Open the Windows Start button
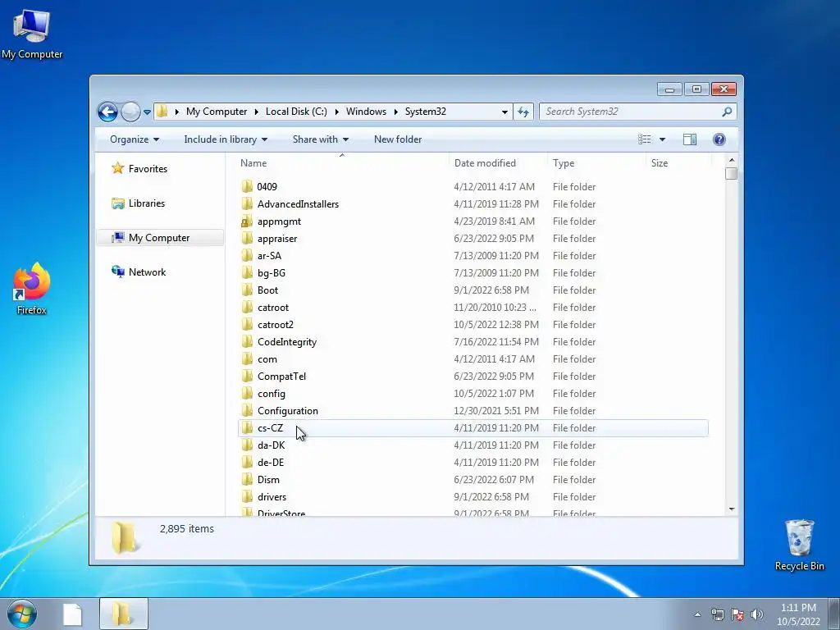The height and width of the screenshot is (630, 840). [21, 614]
